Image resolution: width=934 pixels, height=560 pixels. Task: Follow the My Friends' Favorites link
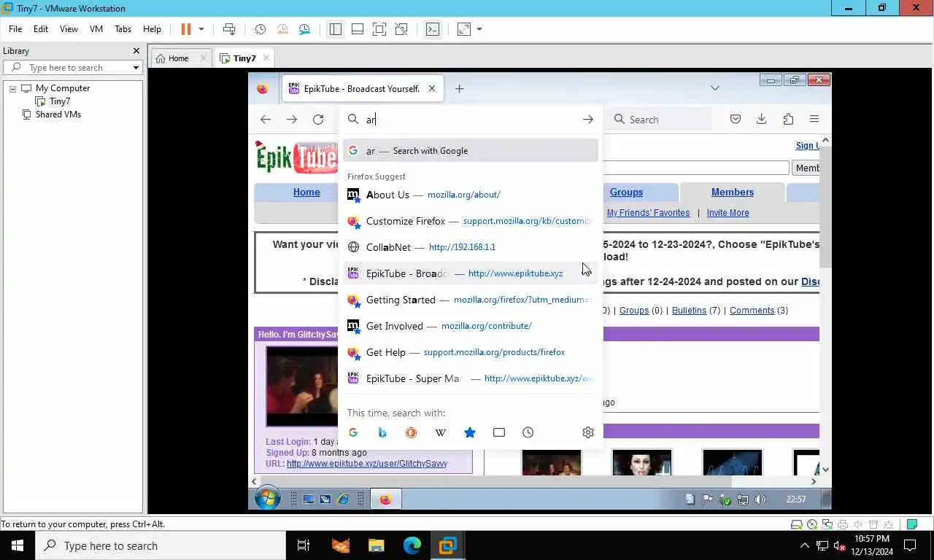click(648, 213)
